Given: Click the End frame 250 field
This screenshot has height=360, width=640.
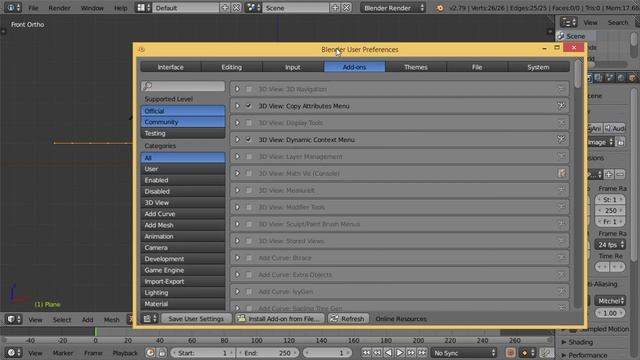Looking at the screenshot, I should [268, 353].
